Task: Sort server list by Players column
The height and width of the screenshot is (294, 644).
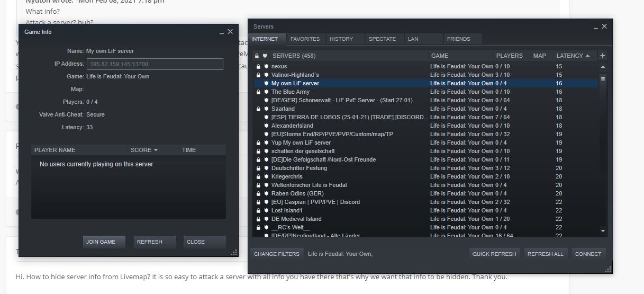Action: tap(509, 56)
